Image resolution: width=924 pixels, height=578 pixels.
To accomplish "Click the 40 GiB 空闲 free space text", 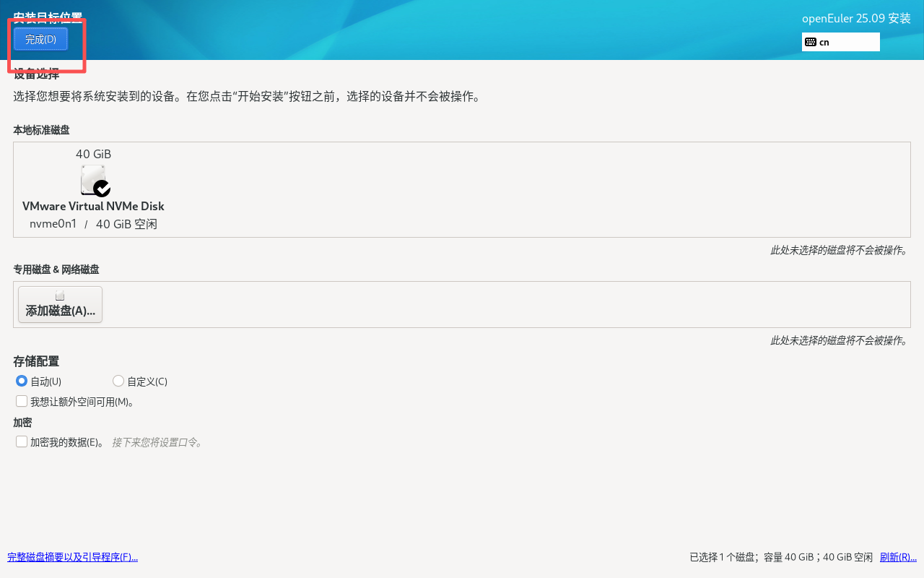I will point(126,224).
